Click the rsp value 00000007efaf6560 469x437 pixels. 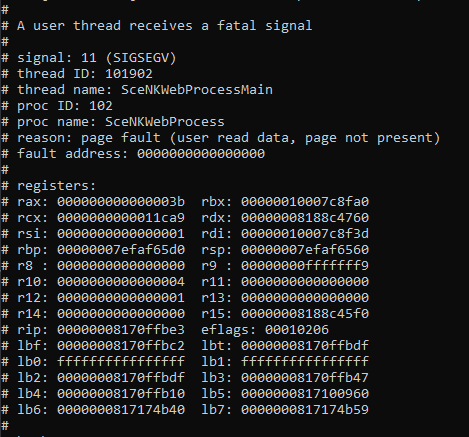305,250
